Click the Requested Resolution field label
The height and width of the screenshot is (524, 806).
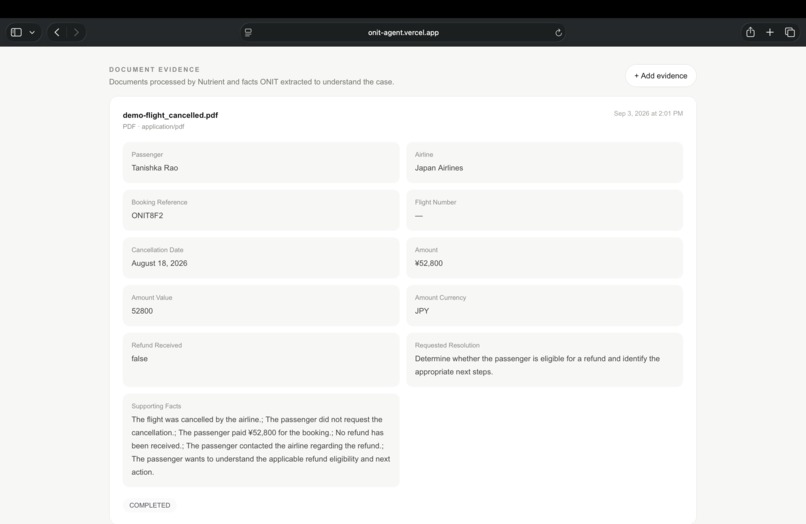[447, 346]
